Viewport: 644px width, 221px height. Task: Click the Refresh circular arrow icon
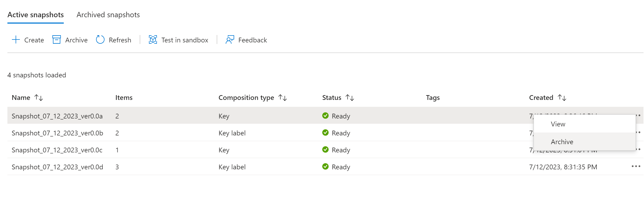[100, 40]
